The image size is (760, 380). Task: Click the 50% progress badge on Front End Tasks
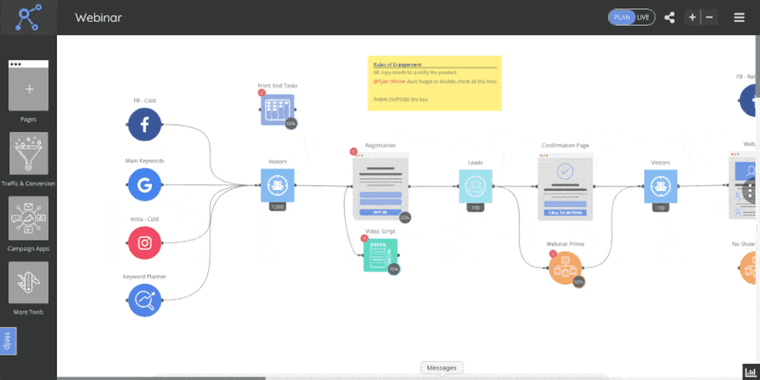[291, 124]
